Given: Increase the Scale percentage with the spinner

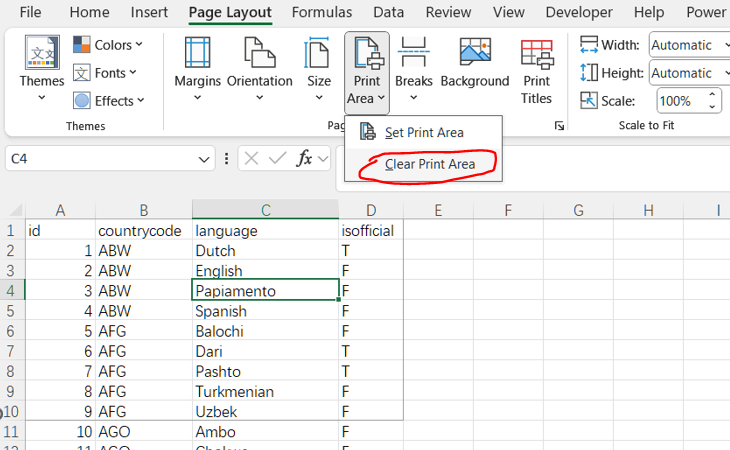Looking at the screenshot, I should pyautogui.click(x=713, y=95).
